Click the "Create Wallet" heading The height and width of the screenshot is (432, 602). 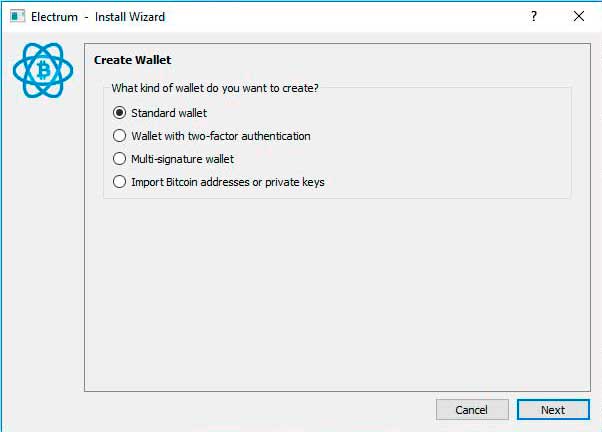click(132, 60)
